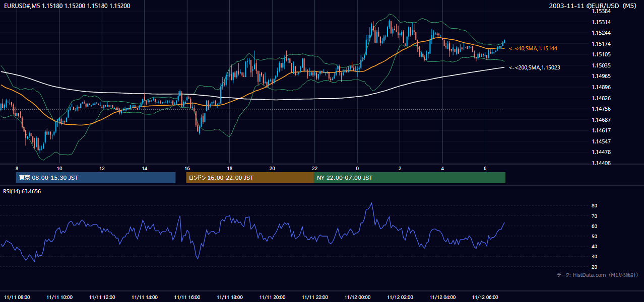
Task: Click price axis label 1.15035
Action: coord(601,65)
